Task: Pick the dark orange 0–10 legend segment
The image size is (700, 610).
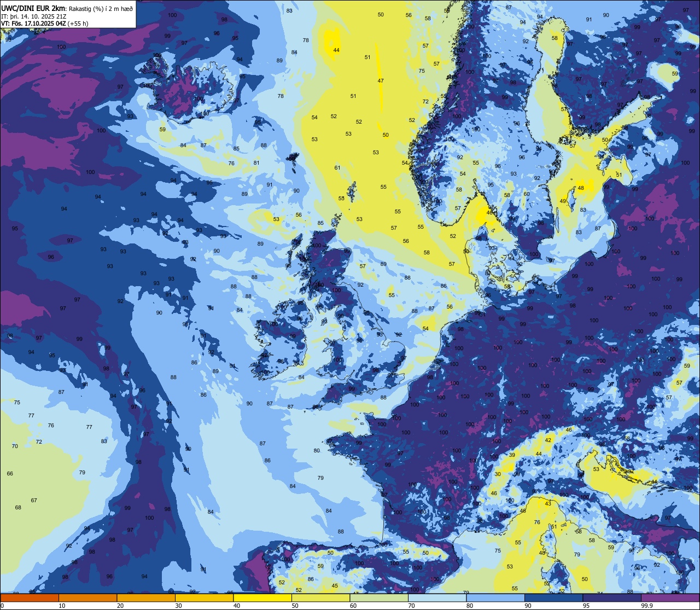Action: 30,597
